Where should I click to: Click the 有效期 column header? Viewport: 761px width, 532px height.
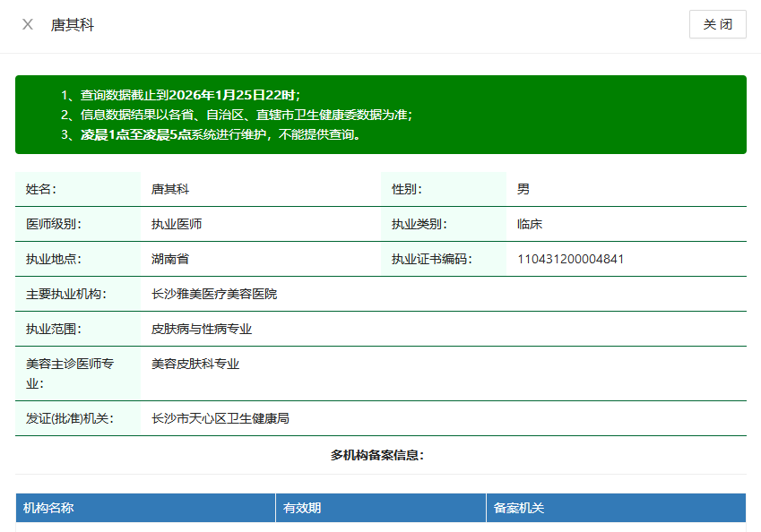tap(302, 508)
